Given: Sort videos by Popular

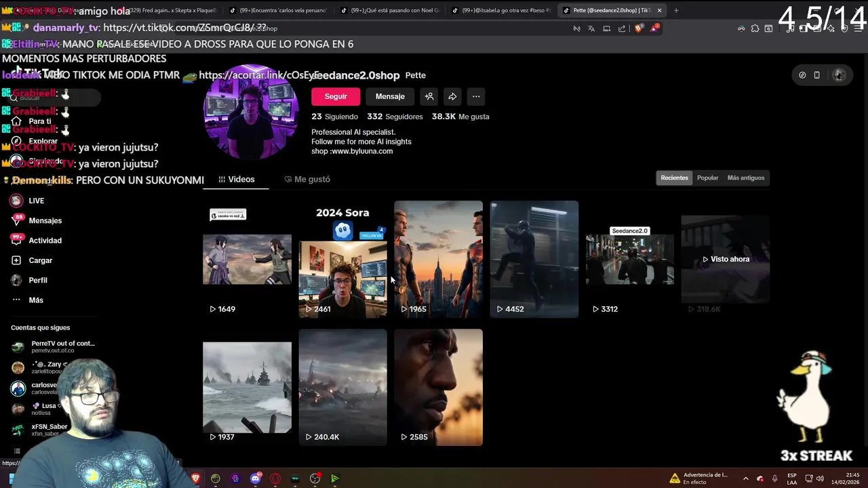Looking at the screenshot, I should (707, 178).
